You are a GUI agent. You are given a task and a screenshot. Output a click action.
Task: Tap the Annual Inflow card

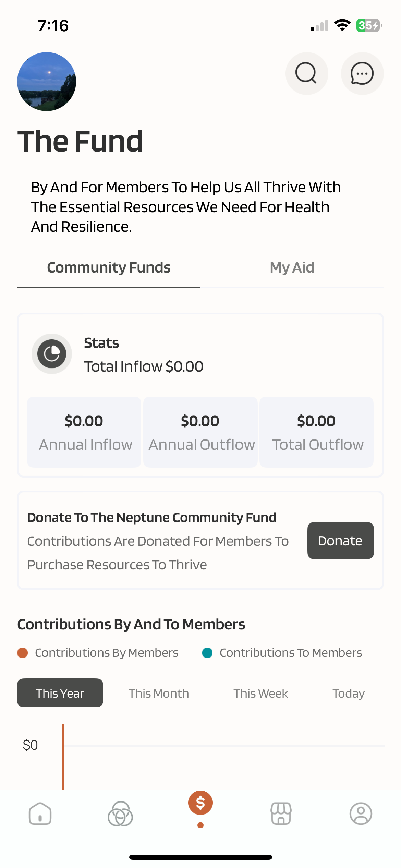(x=84, y=432)
